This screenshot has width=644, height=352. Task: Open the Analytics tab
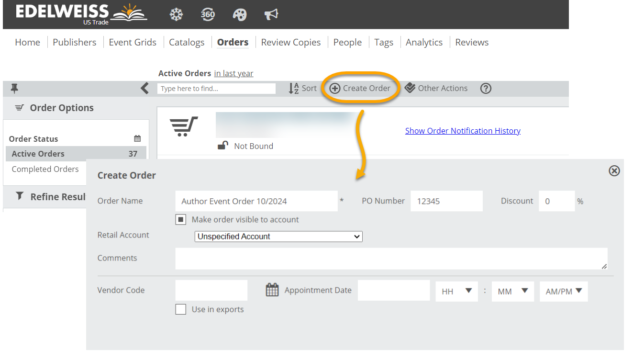point(424,42)
